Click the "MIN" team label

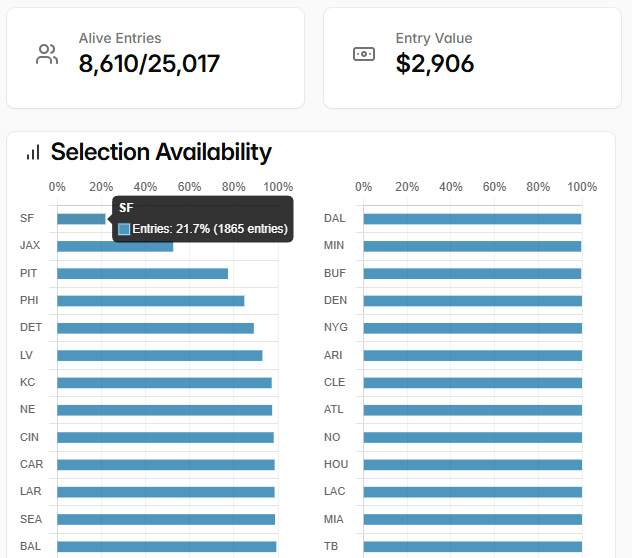pyautogui.click(x=334, y=246)
